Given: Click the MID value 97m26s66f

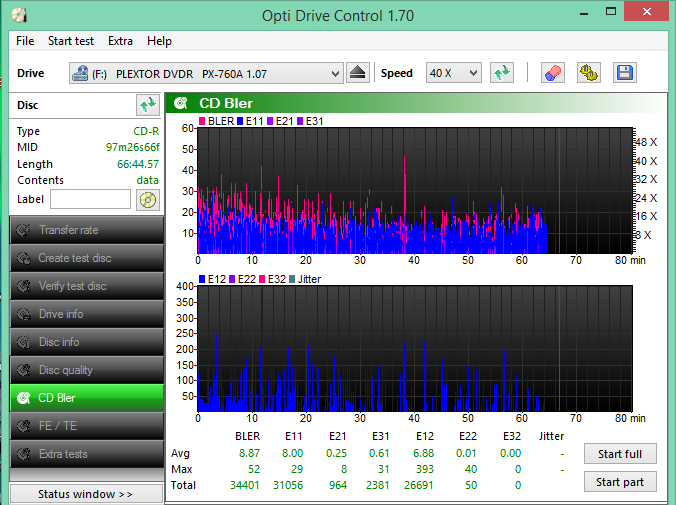Looking at the screenshot, I should [x=133, y=147].
